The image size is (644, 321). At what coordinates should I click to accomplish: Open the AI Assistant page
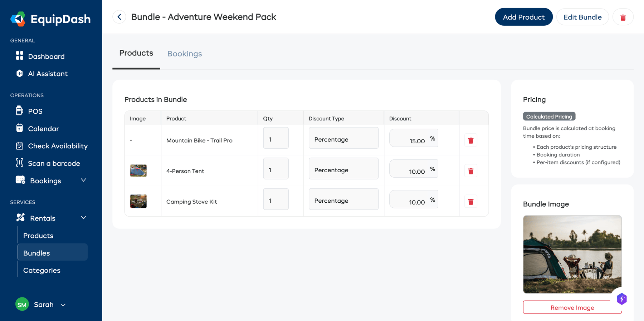(48, 74)
